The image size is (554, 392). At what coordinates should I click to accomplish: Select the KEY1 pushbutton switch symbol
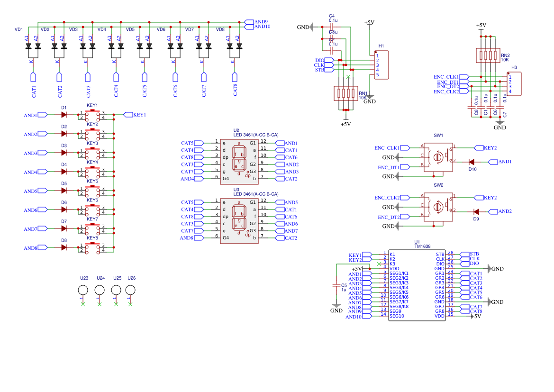pyautogui.click(x=92, y=115)
